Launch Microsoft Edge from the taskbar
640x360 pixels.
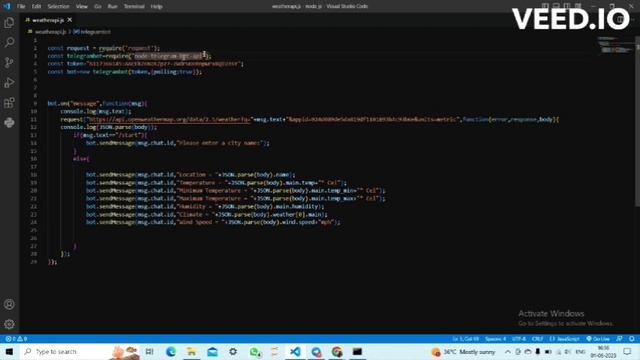[x=171, y=351]
